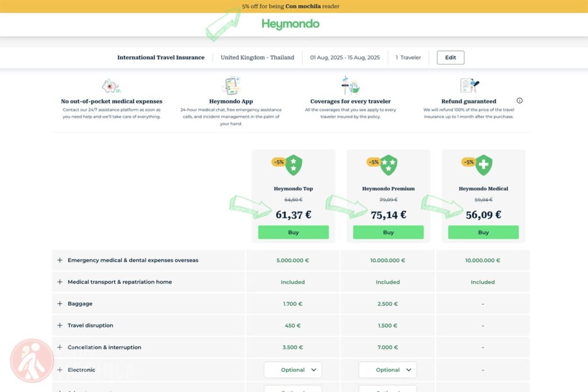Click the Heymondo logo
This screenshot has width=588, height=392.
291,24
